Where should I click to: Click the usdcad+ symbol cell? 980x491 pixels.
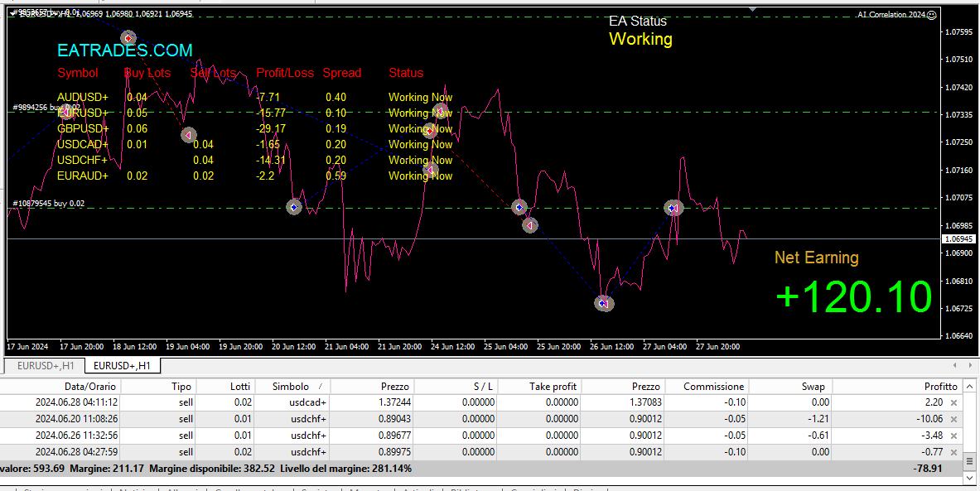pyautogui.click(x=307, y=403)
